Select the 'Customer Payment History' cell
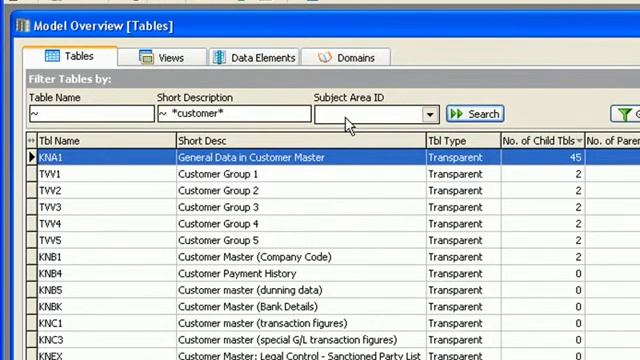640x360 pixels. point(301,273)
